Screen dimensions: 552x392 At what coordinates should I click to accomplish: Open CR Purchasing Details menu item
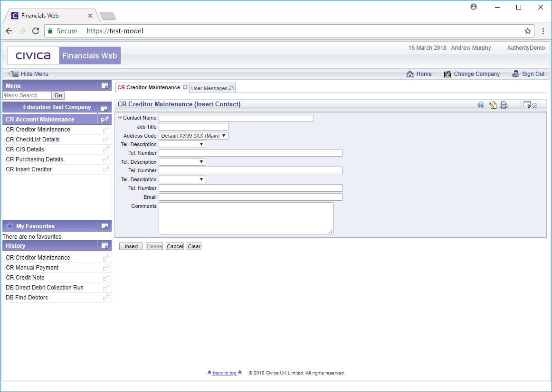click(35, 159)
